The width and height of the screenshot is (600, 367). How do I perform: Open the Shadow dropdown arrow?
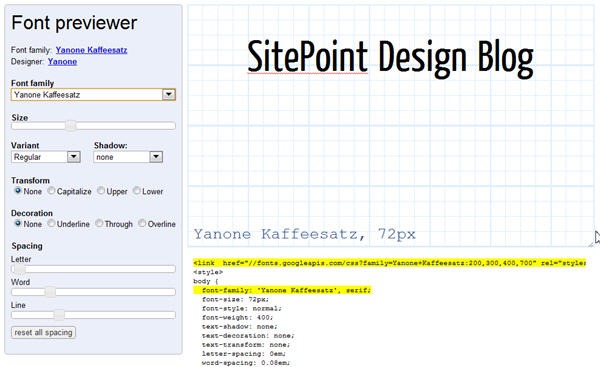pyautogui.click(x=156, y=157)
